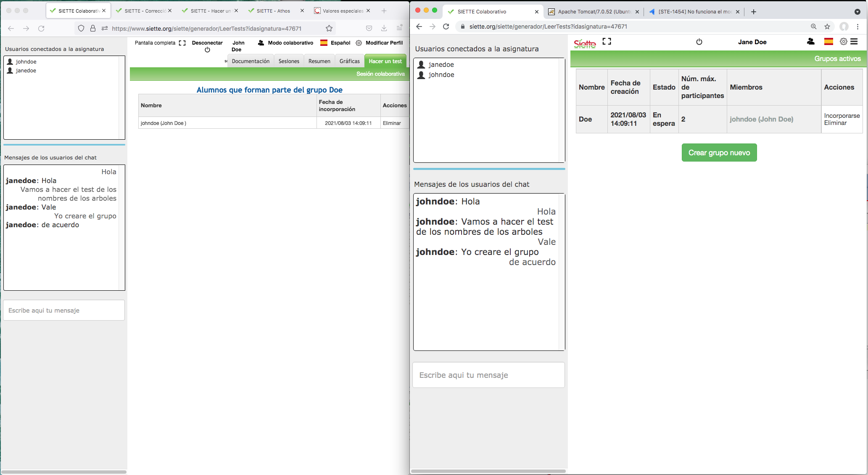
Task: Open Modificar Perfil gear icon
Action: point(359,43)
